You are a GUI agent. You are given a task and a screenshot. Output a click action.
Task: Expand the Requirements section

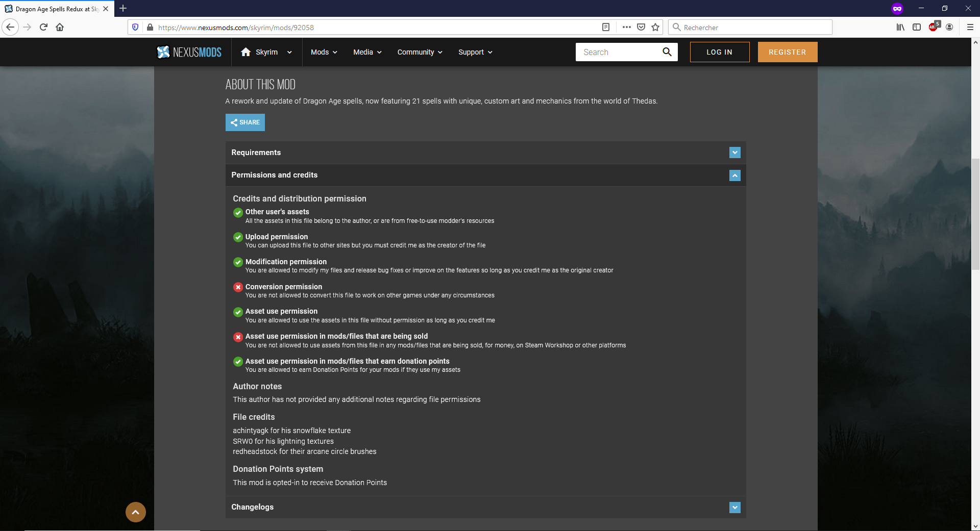pyautogui.click(x=734, y=153)
